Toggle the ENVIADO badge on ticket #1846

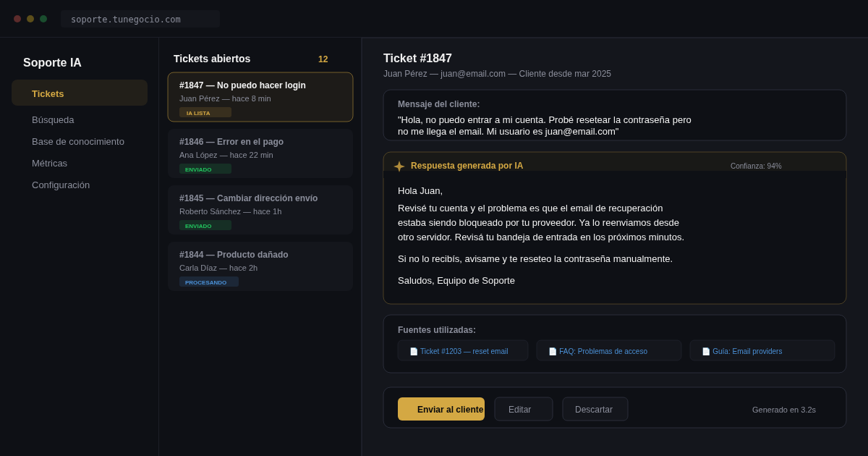pos(205,169)
